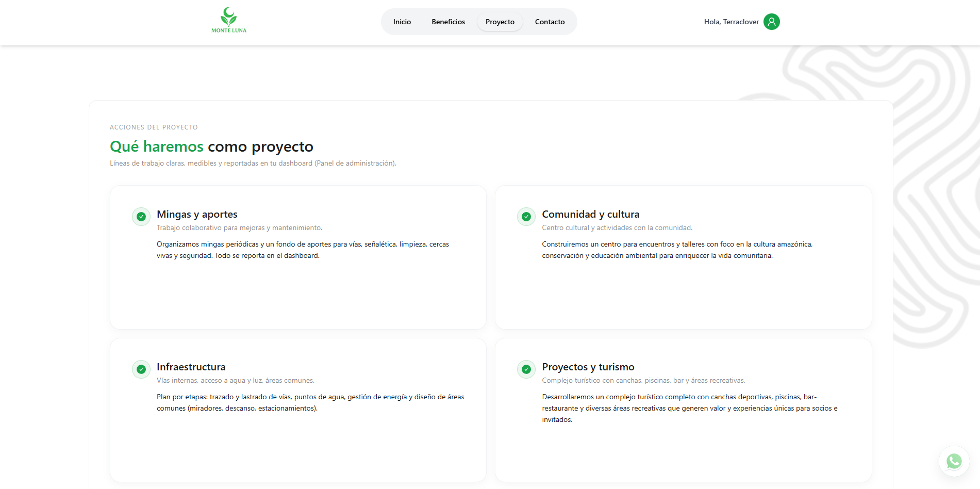
Task: Open the green user profile avatar
Action: coord(771,22)
